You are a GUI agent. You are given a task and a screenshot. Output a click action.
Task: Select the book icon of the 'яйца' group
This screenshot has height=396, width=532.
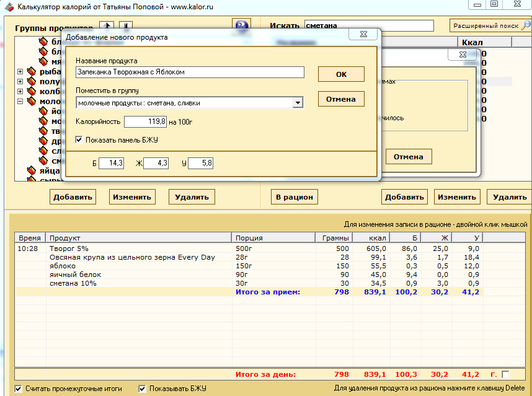tap(32, 170)
